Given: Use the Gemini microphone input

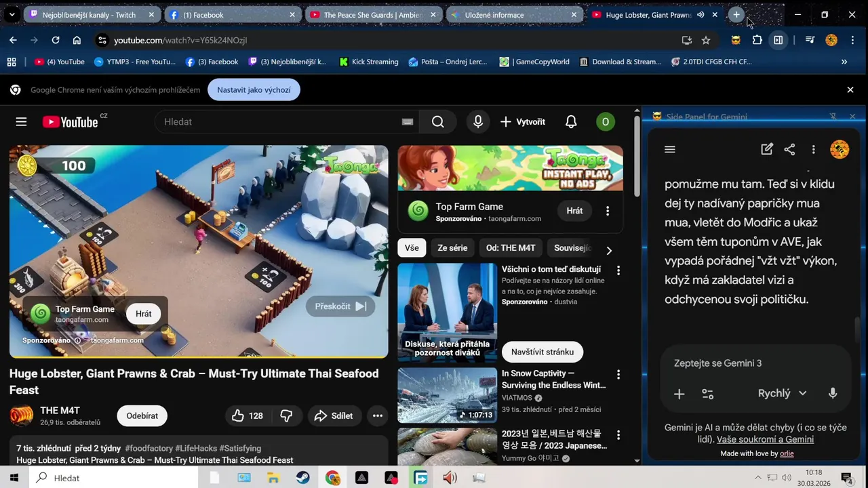Looking at the screenshot, I should point(833,394).
